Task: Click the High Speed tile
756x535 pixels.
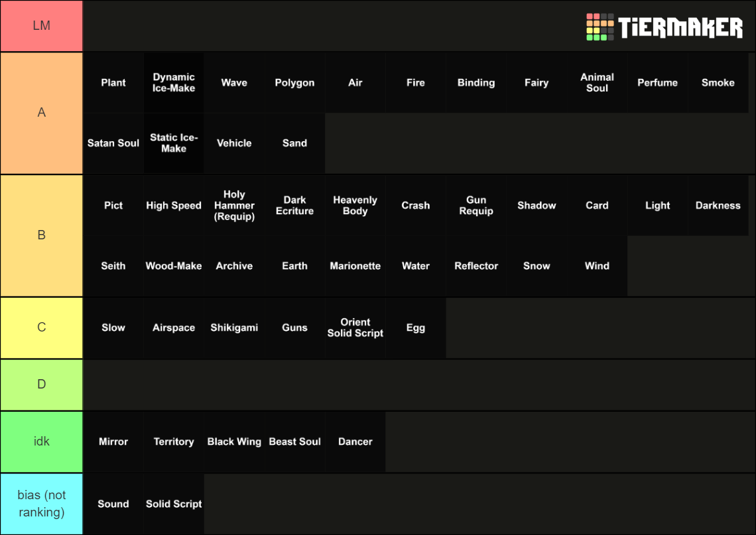Action: (x=174, y=206)
